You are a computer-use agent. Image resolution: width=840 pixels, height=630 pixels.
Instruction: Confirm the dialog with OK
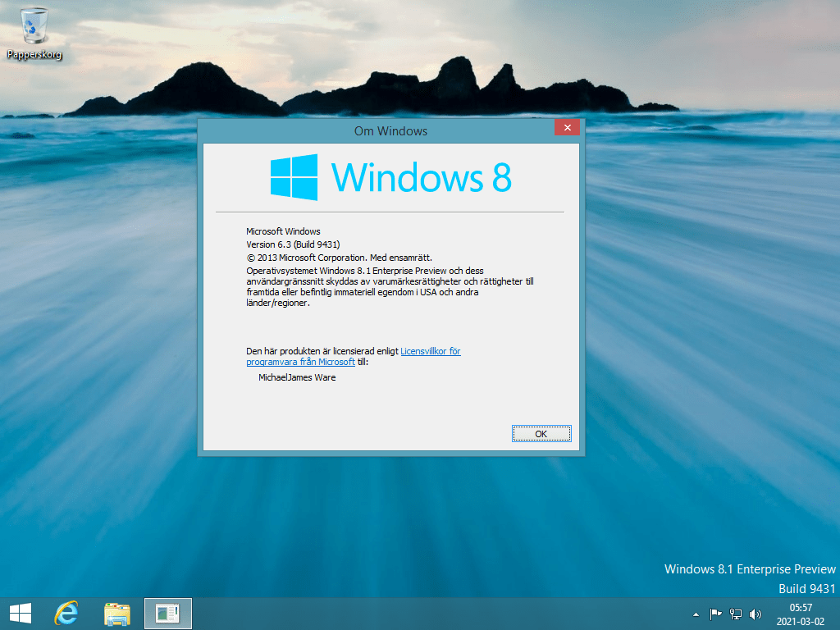click(x=541, y=433)
